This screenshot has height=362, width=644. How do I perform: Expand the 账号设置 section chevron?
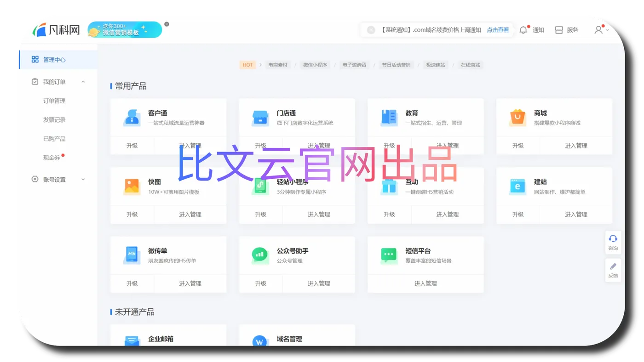83,179
